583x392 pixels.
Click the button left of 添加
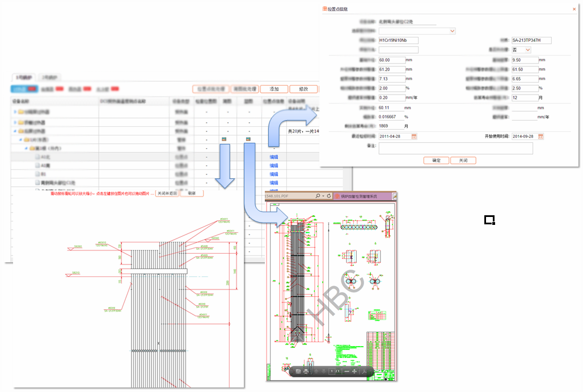[245, 89]
